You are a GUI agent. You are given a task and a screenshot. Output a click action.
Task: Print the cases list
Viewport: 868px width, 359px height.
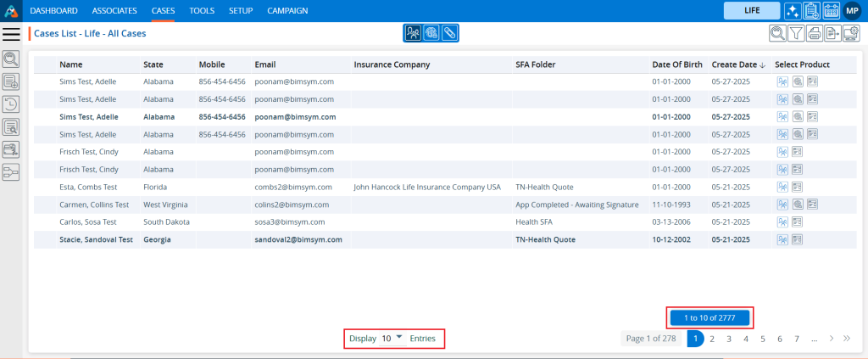click(815, 34)
